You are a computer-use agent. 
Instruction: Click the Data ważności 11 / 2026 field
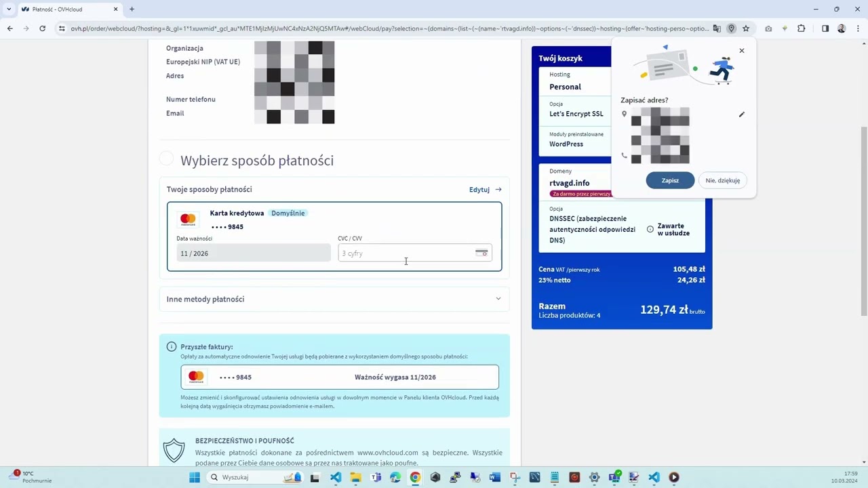[254, 253]
